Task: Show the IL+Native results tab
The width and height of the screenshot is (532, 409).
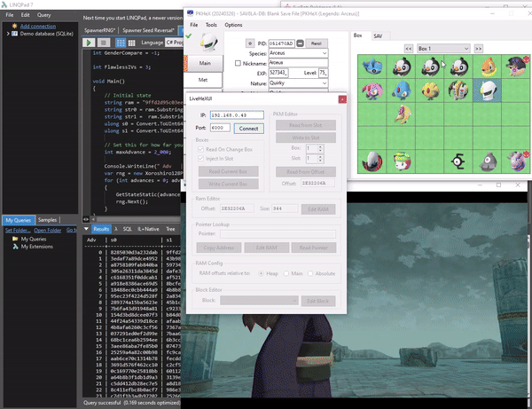Action: [x=148, y=229]
